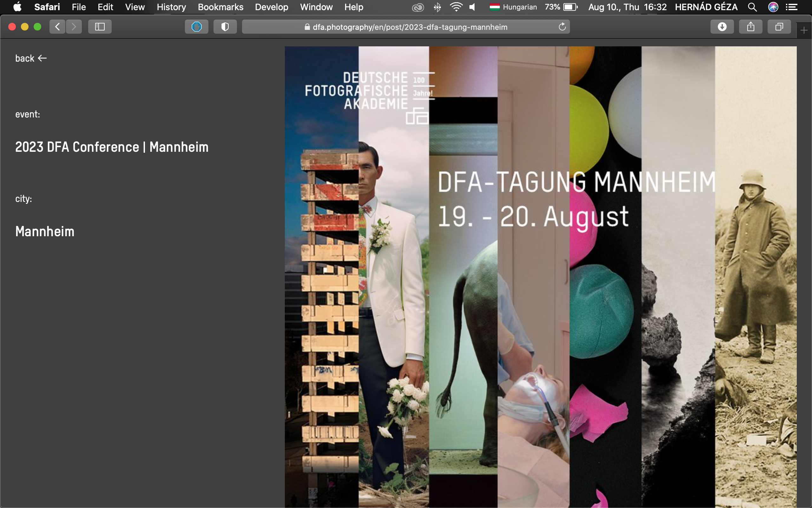
Task: Open Siri from the menu bar
Action: click(773, 7)
